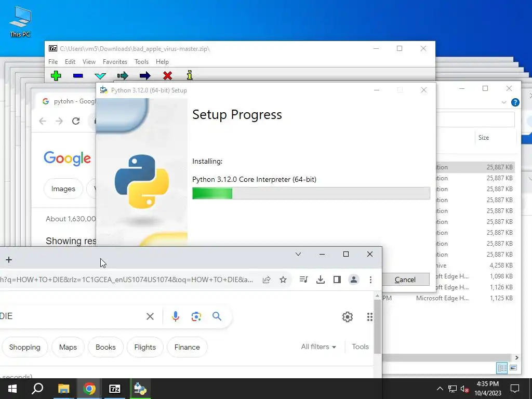The image size is (532, 399).
Task: Open Chrome media controls icon
Action: point(303,280)
